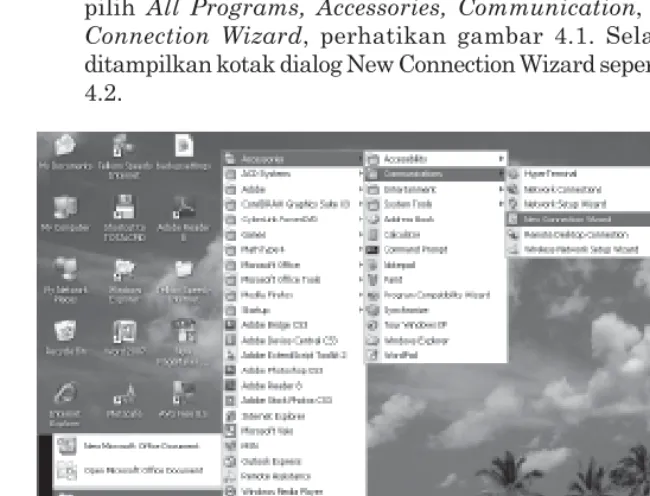Image resolution: width=650 pixels, height=496 pixels.
Task: Select Remote Assistance in programs list
Action: click(x=294, y=477)
